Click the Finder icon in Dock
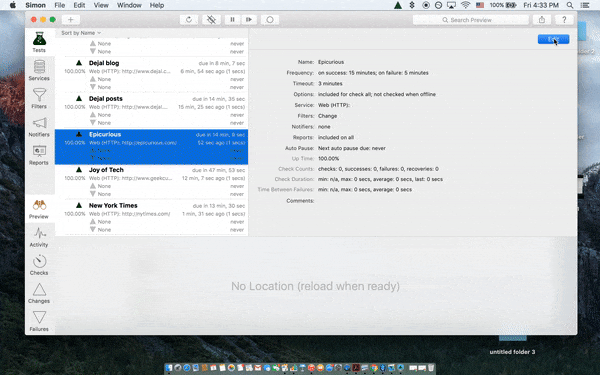 [169, 368]
